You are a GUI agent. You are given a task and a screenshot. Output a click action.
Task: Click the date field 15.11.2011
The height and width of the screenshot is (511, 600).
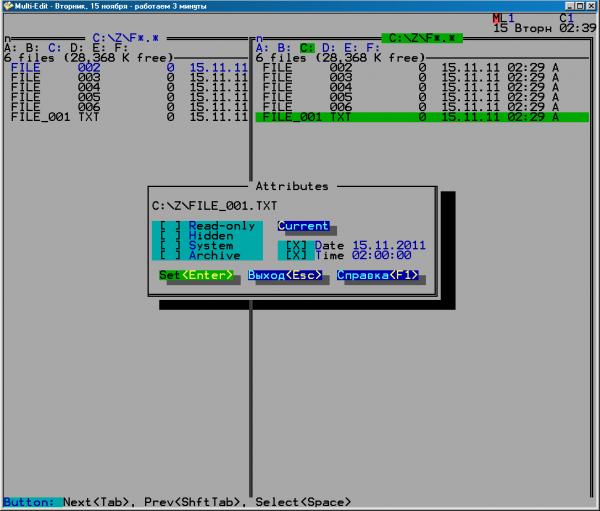389,246
